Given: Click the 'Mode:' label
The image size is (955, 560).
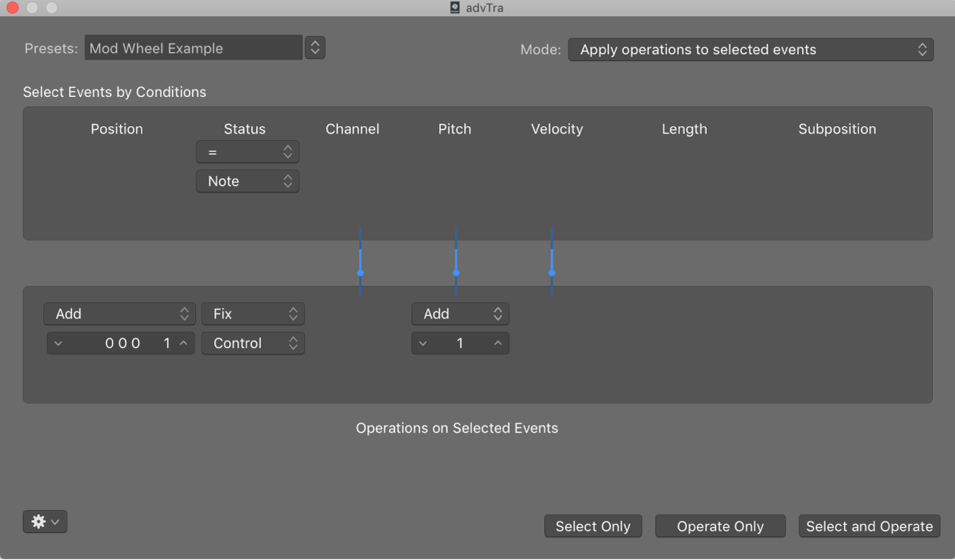Looking at the screenshot, I should pos(540,50).
